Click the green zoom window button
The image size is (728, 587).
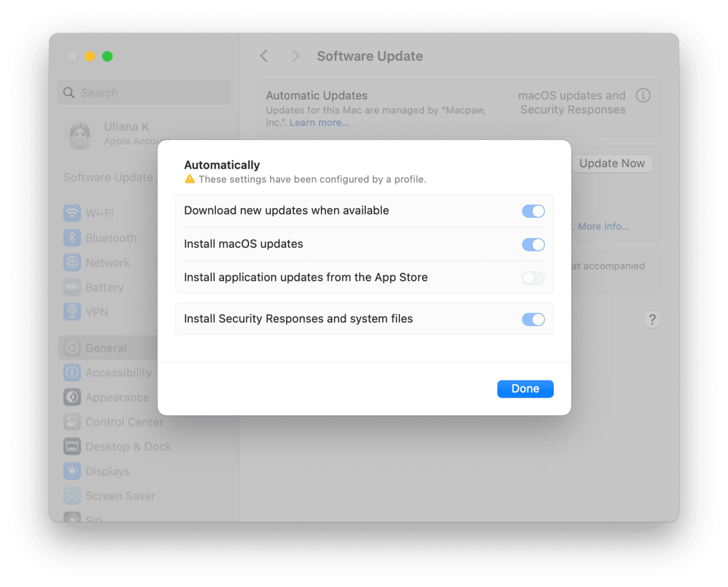[108, 56]
